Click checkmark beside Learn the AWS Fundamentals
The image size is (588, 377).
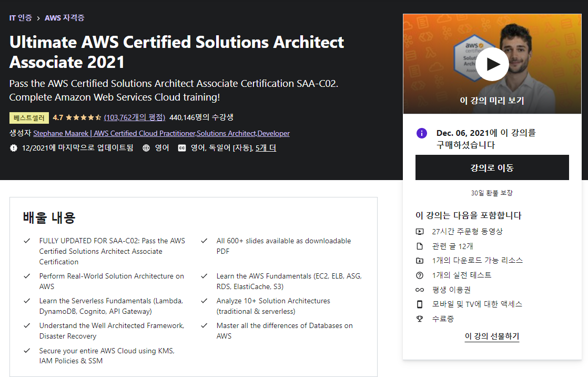click(x=204, y=276)
